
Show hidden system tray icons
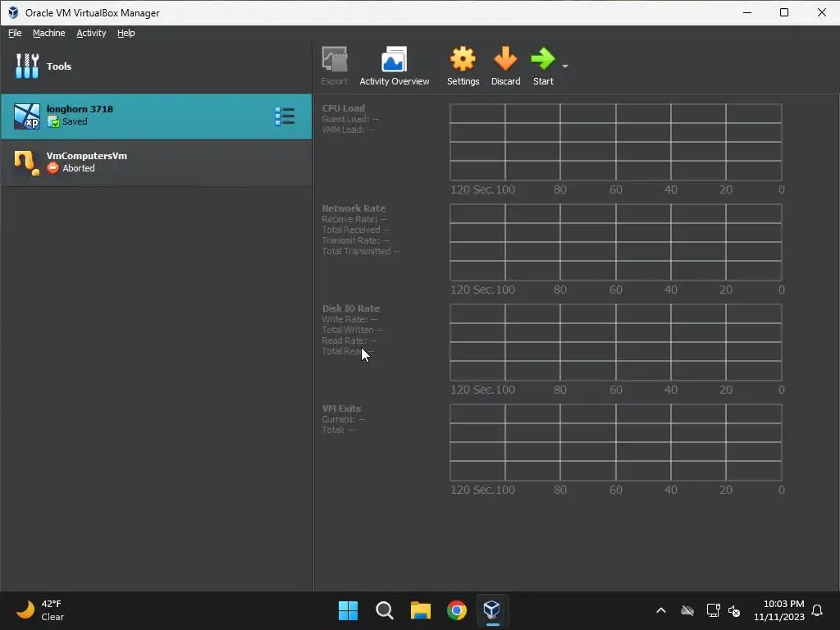[x=661, y=610]
